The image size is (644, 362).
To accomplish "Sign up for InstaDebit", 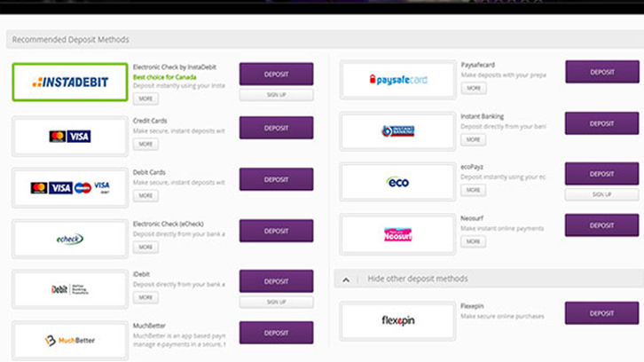I will pyautogui.click(x=277, y=95).
